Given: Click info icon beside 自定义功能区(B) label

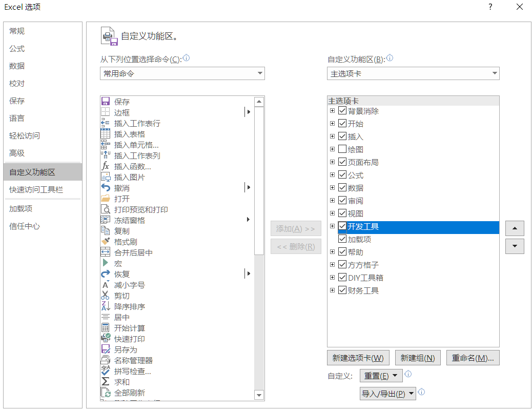Looking at the screenshot, I should click(x=390, y=58).
